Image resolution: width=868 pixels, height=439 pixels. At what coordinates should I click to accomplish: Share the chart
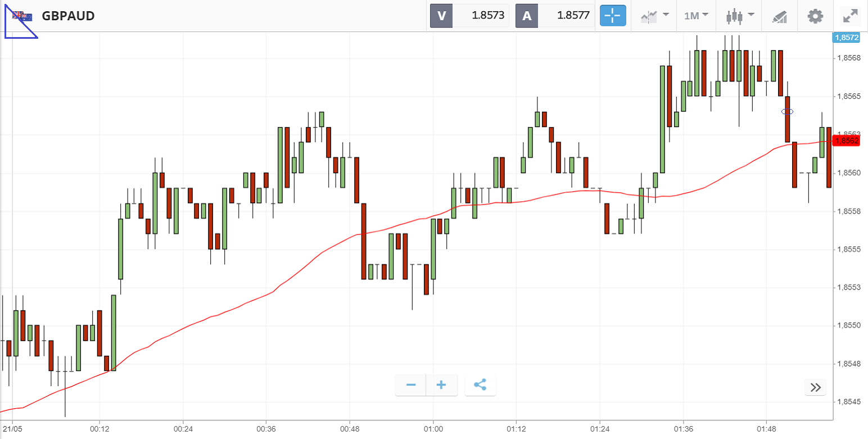[x=480, y=385]
